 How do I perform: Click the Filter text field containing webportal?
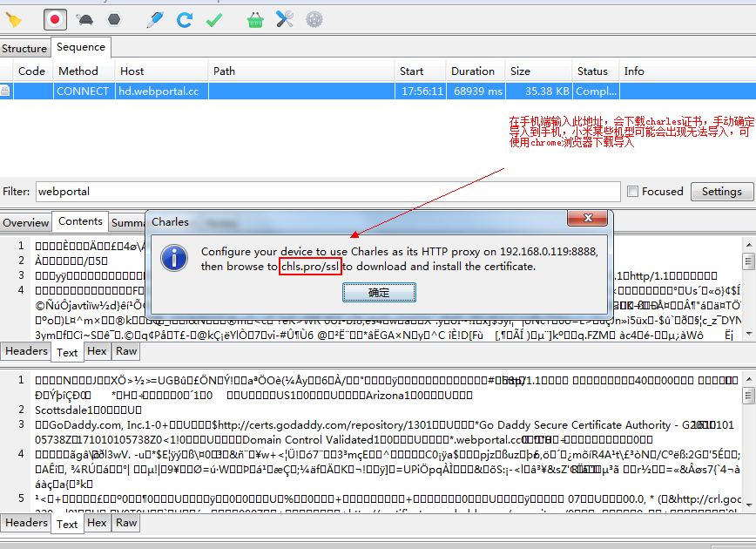pyautogui.click(x=327, y=192)
